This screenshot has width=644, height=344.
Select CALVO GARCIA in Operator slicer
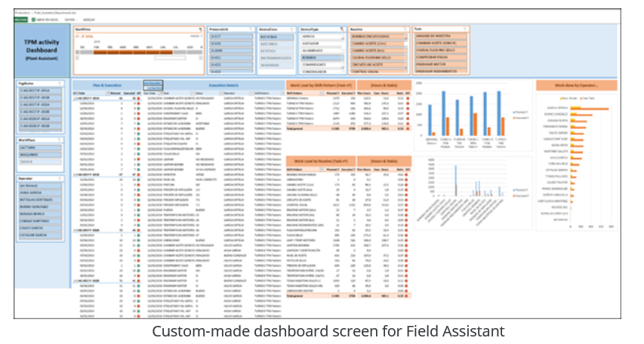pos(41,229)
